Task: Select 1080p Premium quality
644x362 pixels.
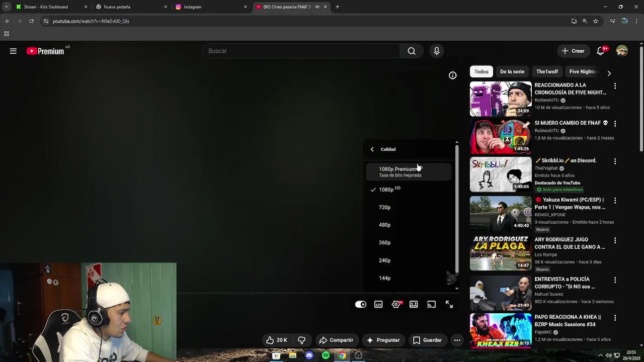Action: point(408,171)
